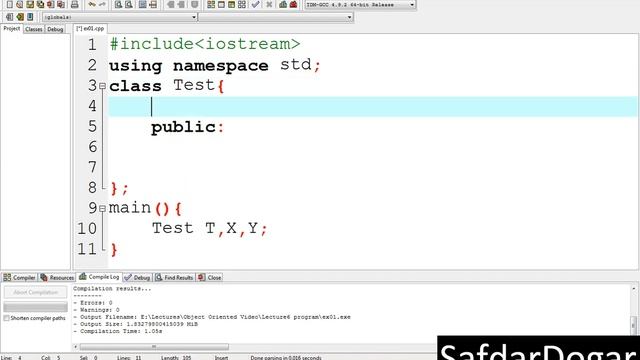Click the Save All toolbar icon

click(x=40, y=4)
